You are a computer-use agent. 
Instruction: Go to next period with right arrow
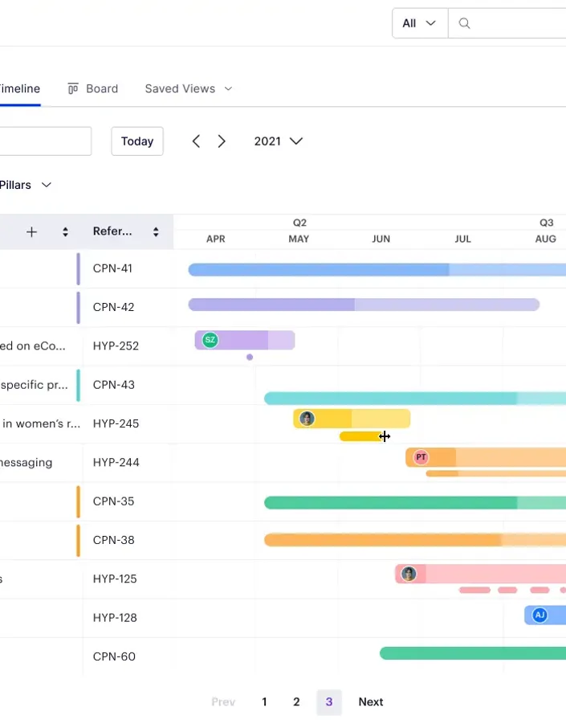222,141
